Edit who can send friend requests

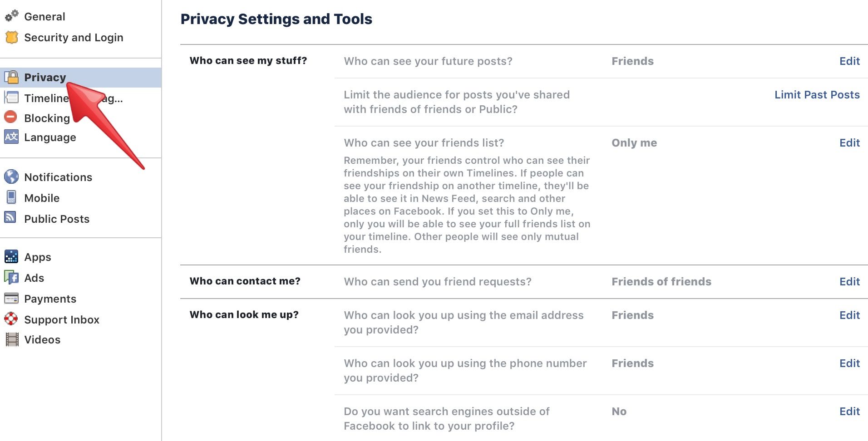click(849, 282)
